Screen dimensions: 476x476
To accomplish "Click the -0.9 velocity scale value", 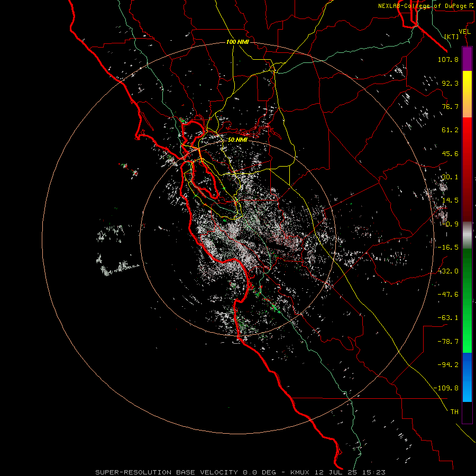I will [x=450, y=224].
